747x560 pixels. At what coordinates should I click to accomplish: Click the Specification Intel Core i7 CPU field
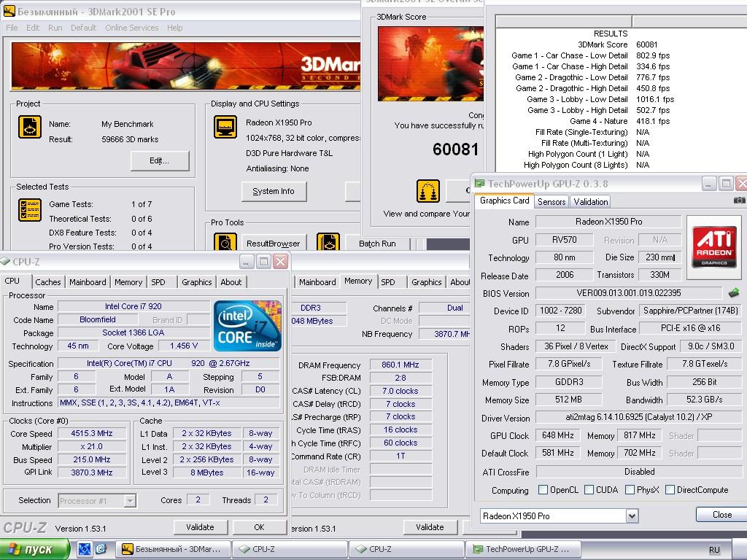169,363
